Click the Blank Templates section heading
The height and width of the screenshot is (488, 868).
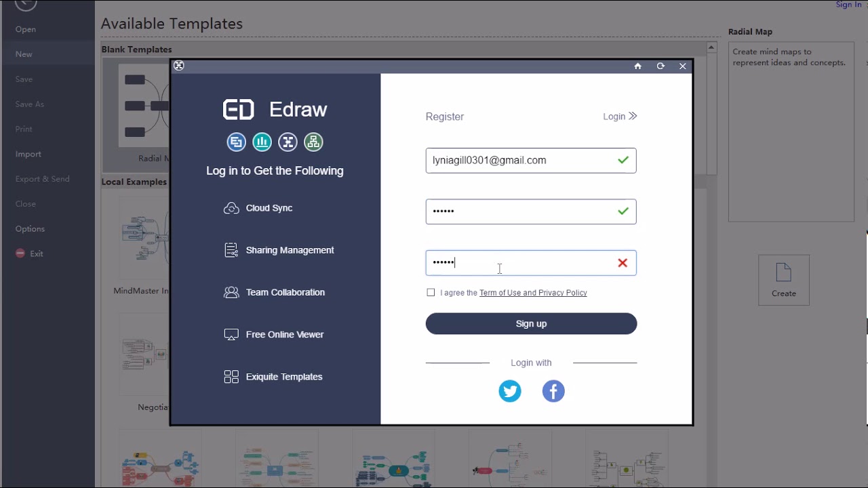(136, 49)
